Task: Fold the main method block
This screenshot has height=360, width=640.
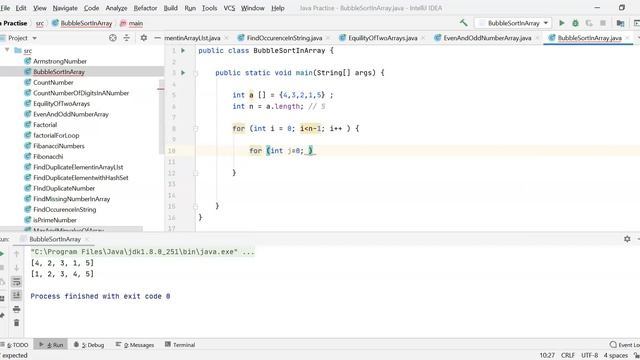Action: (x=196, y=73)
